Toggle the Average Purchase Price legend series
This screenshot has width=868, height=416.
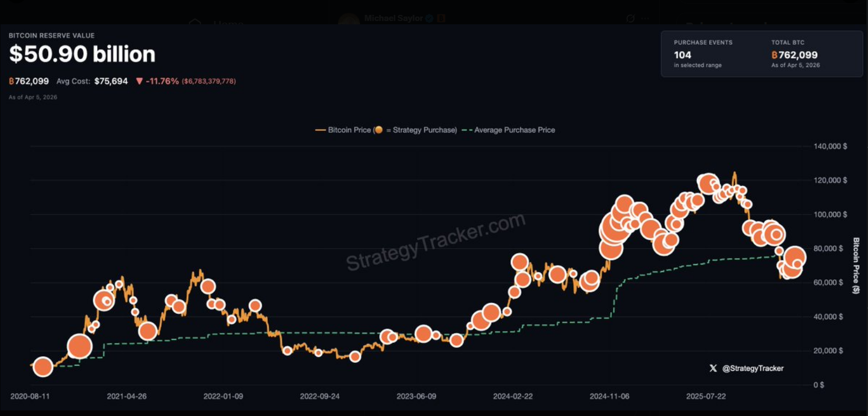[514, 130]
